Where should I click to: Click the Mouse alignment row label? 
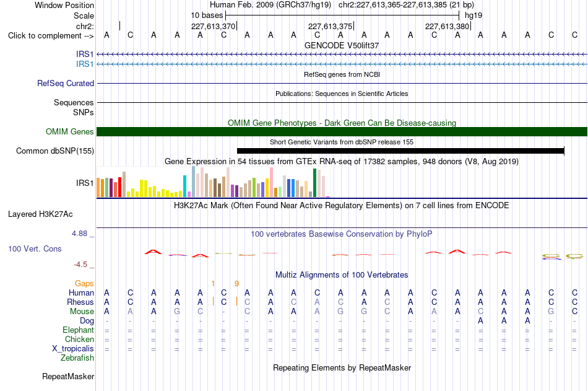(82, 311)
